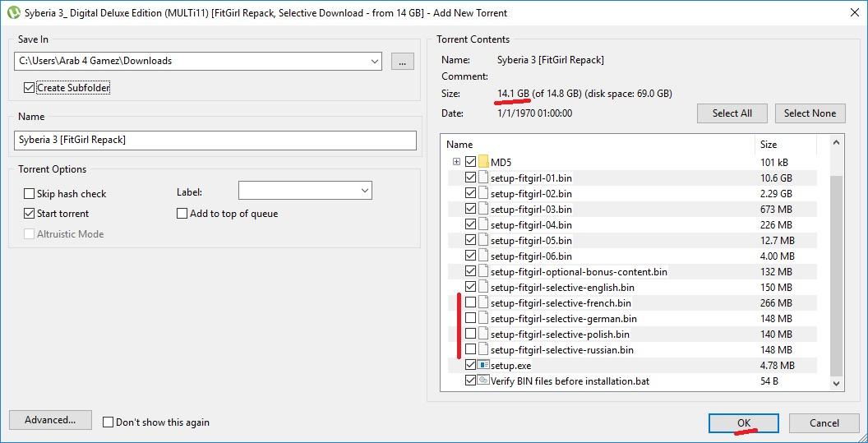Uncheck selective-english.bin checkbox
Screen dimensions: 868x443
(470, 287)
